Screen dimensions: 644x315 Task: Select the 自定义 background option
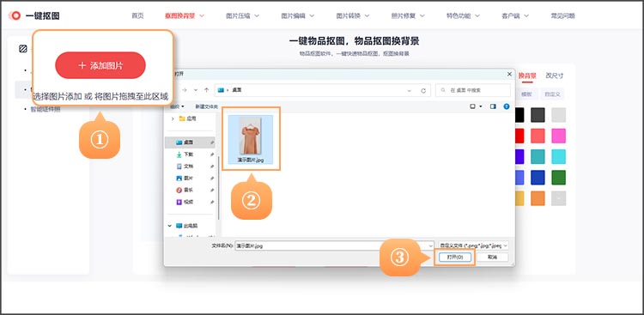552,94
